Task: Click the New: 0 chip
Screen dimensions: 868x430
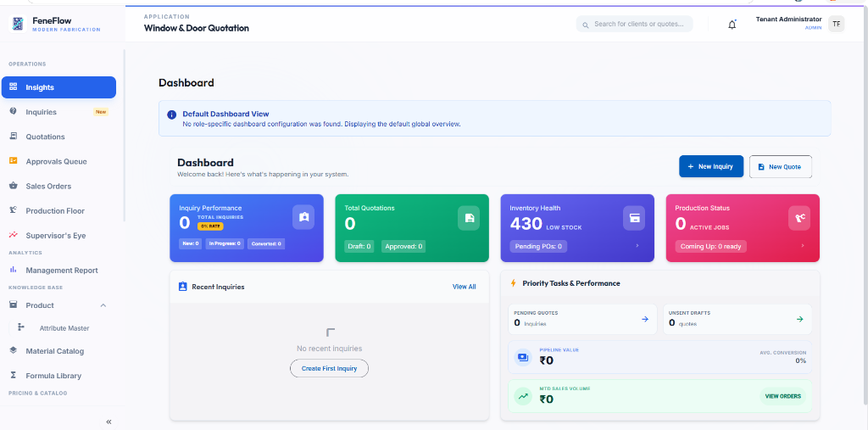Action: tap(191, 243)
